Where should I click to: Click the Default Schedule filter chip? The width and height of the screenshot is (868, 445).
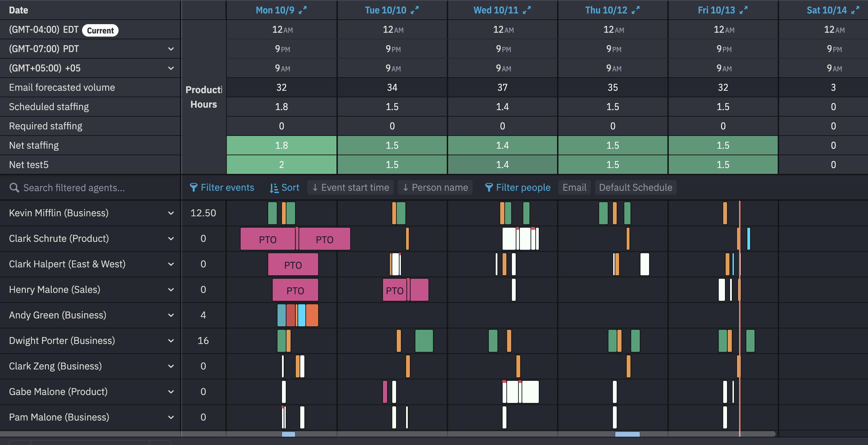click(x=635, y=187)
